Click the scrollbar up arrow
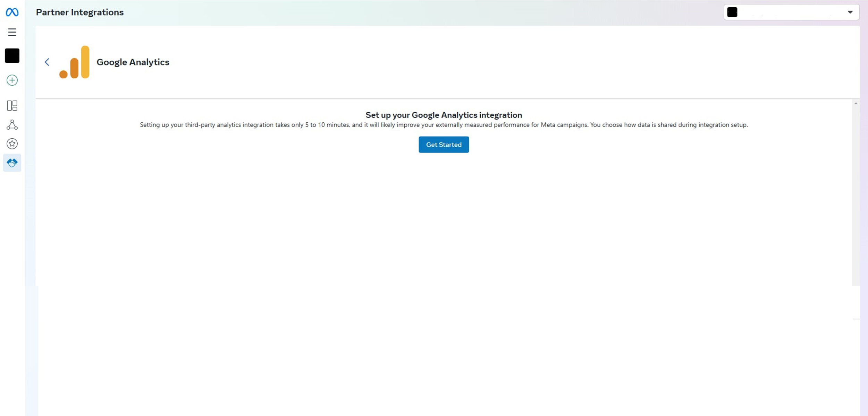868x416 pixels. 856,104
